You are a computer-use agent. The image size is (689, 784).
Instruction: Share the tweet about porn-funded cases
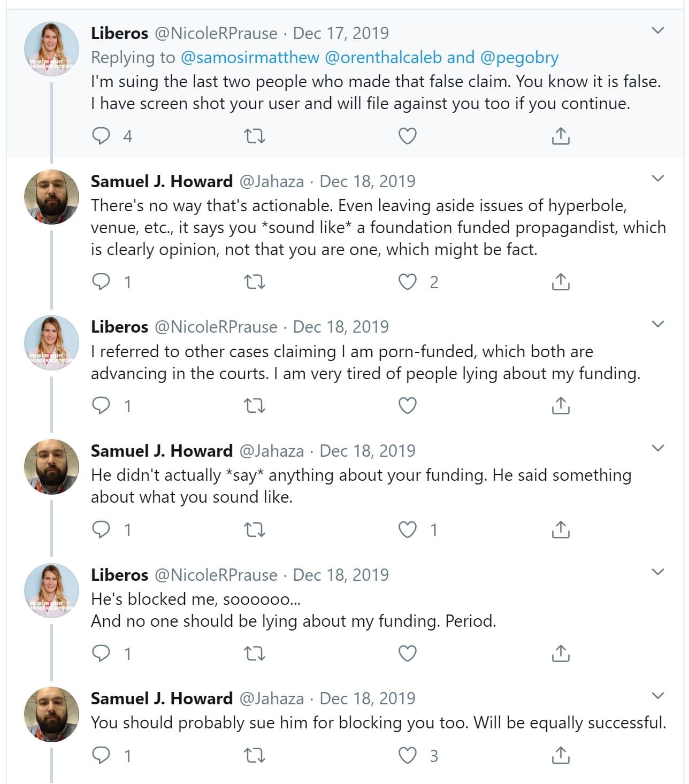click(x=560, y=406)
